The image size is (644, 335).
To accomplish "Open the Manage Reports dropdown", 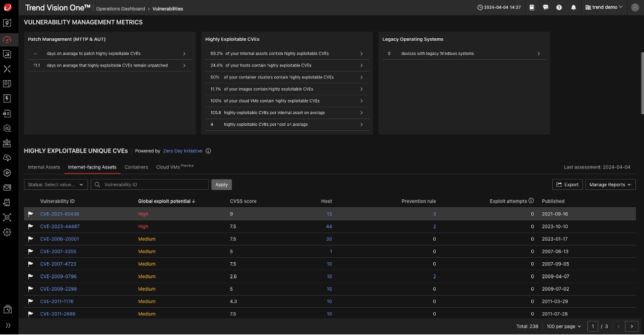I will (610, 184).
